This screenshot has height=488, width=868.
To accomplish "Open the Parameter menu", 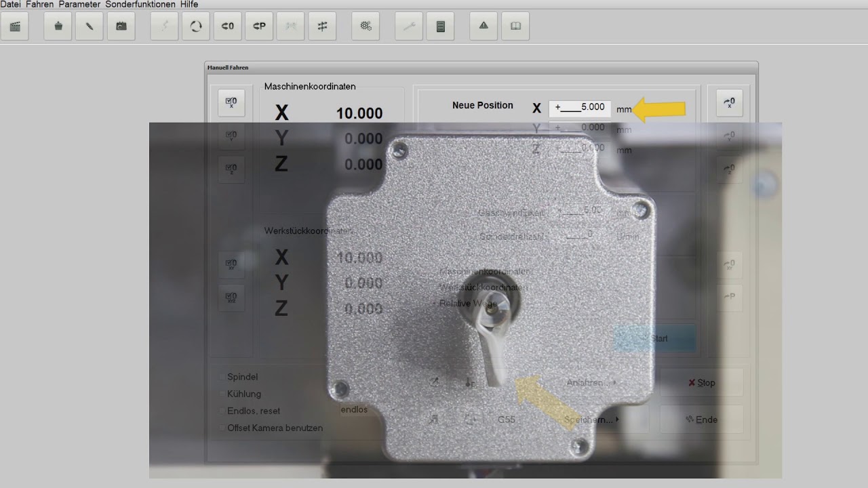I will [79, 4].
